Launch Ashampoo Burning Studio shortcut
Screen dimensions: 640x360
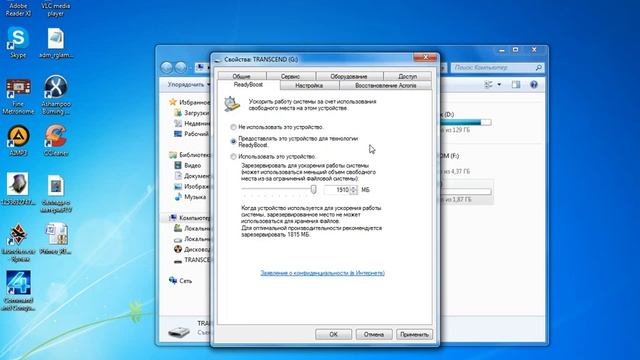pos(56,95)
